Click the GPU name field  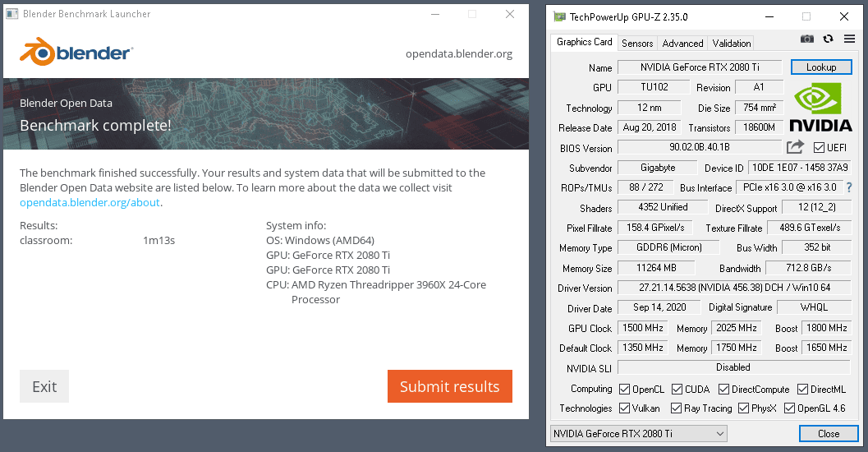[x=700, y=67]
